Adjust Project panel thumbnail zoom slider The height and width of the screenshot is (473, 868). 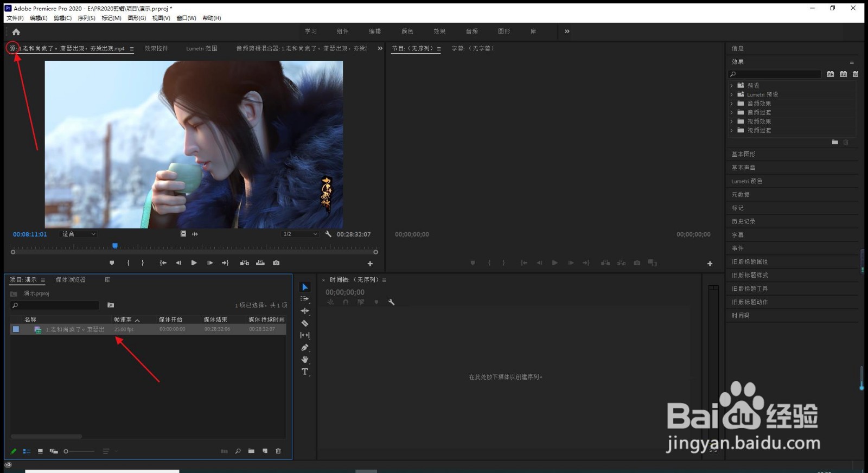pos(79,451)
